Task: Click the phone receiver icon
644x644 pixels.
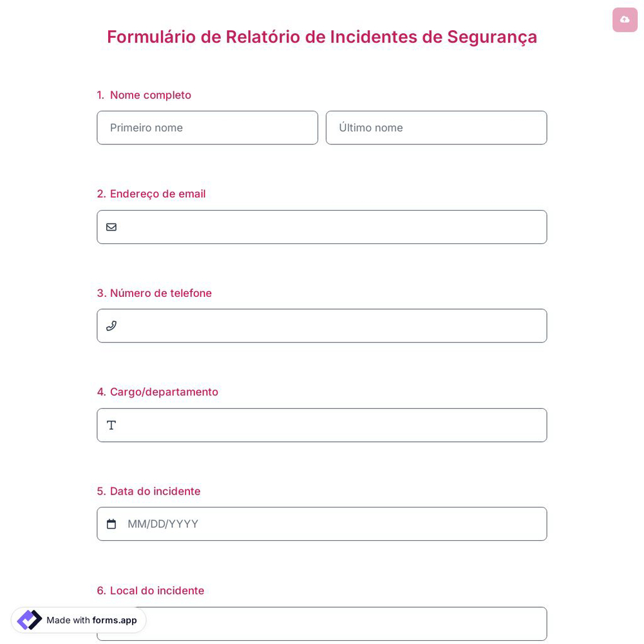Action: pos(111,326)
